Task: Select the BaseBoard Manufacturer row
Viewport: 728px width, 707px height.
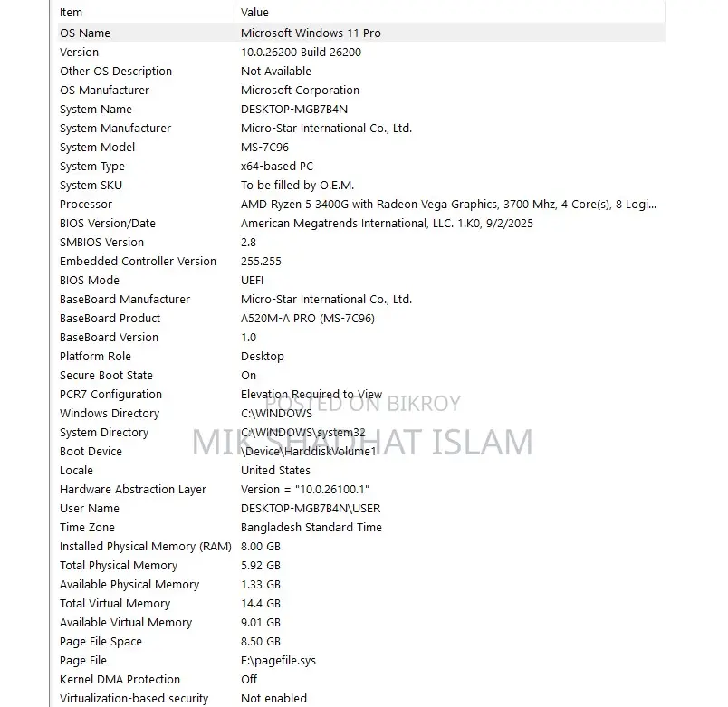Action: coord(361,300)
